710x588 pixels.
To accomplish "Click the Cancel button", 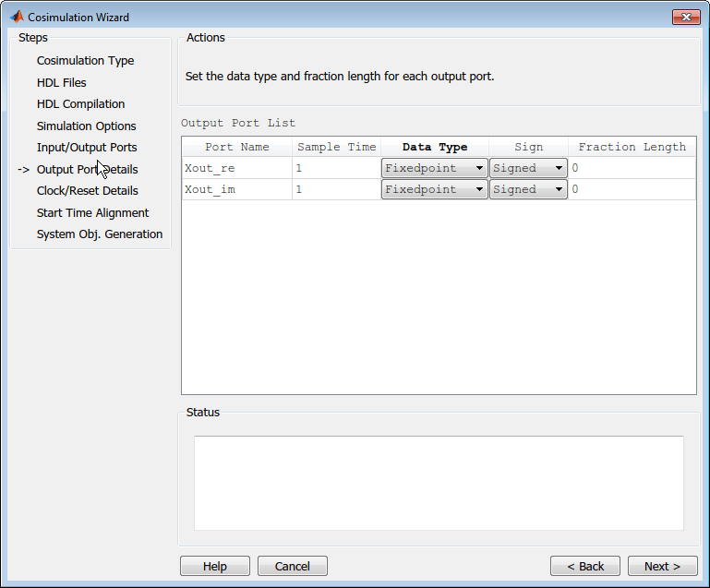I will [292, 566].
